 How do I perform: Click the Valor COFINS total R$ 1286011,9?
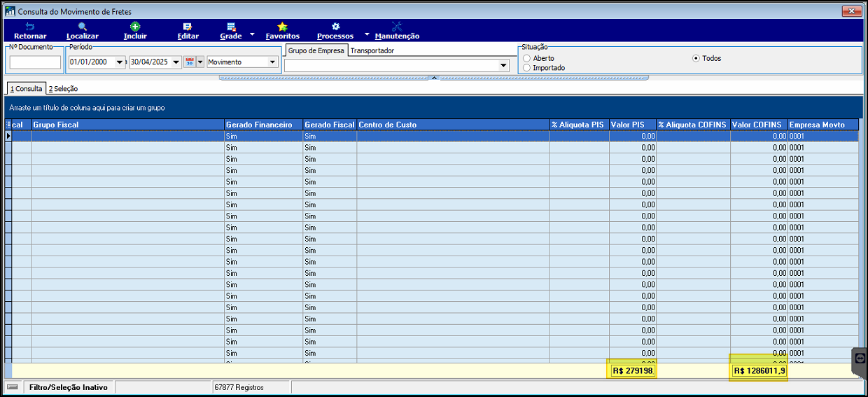click(759, 371)
